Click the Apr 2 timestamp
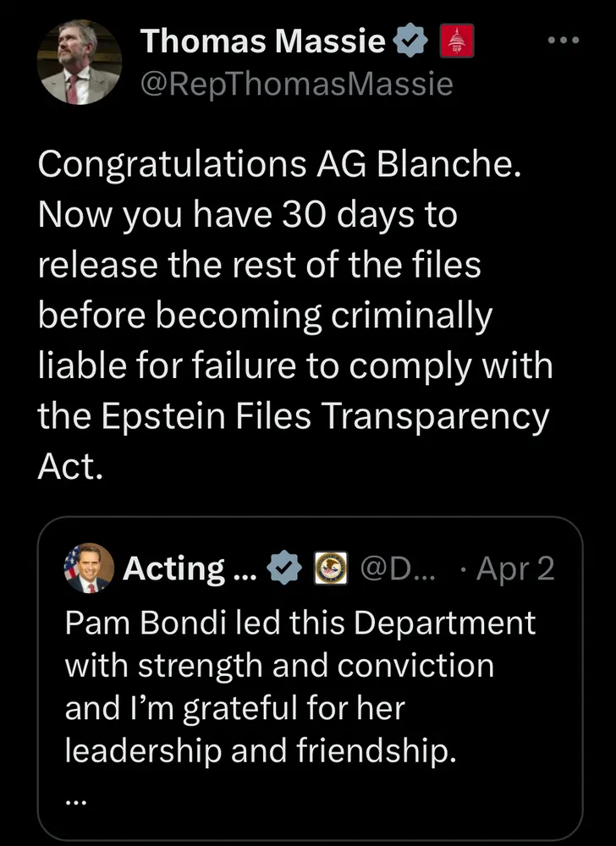The height and width of the screenshot is (846, 616). tap(516, 569)
